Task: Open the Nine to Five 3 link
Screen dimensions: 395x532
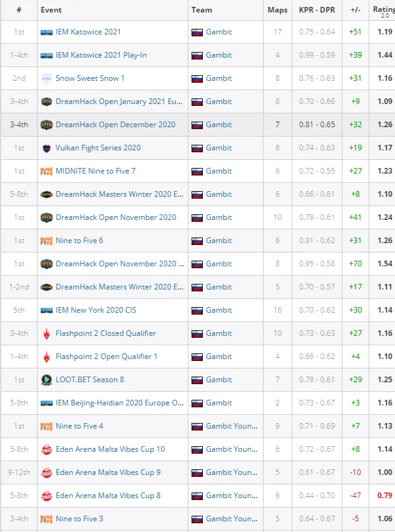Action: point(80,519)
